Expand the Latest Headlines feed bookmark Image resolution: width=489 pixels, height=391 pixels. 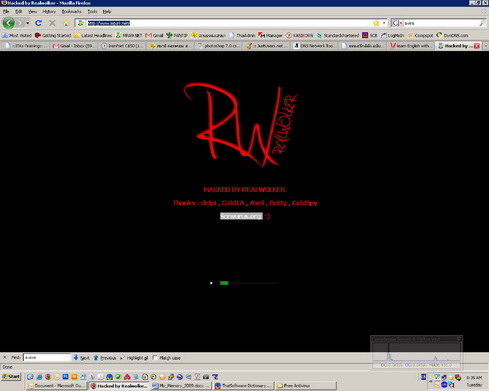pyautogui.click(x=93, y=35)
